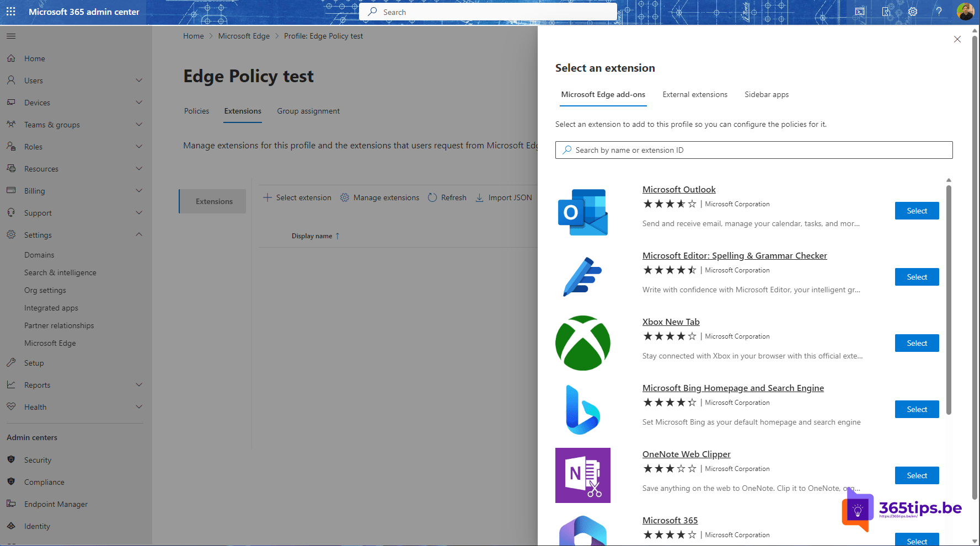
Task: Select the Microsoft Outlook extension button
Action: 917,211
